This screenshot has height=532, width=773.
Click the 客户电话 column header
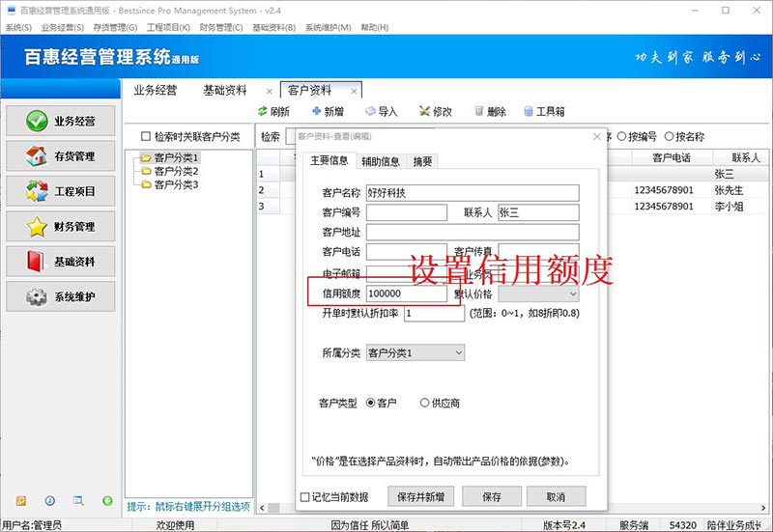pos(672,157)
